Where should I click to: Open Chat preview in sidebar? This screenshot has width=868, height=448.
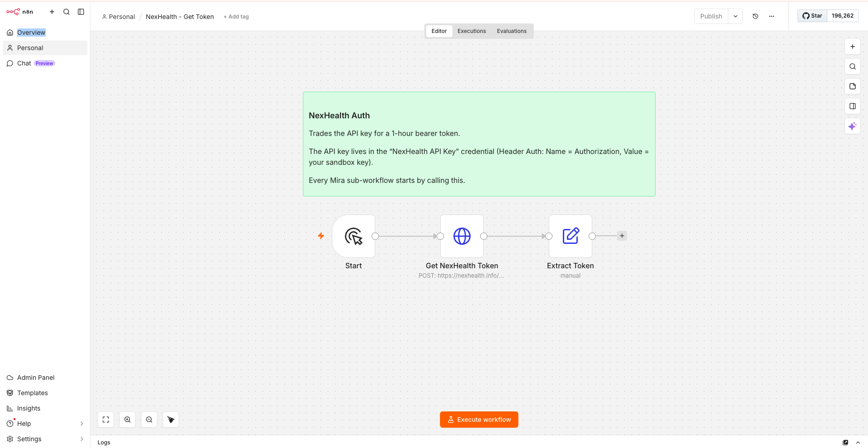(x=45, y=63)
